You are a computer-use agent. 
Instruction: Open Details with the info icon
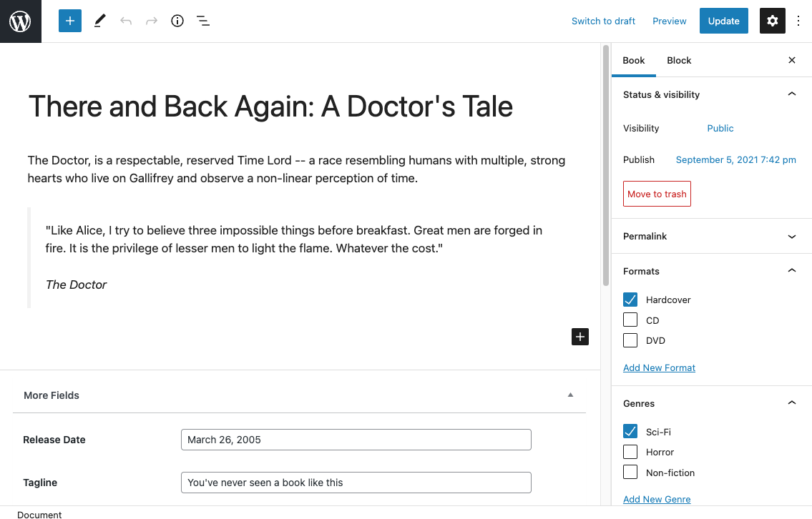pyautogui.click(x=177, y=21)
